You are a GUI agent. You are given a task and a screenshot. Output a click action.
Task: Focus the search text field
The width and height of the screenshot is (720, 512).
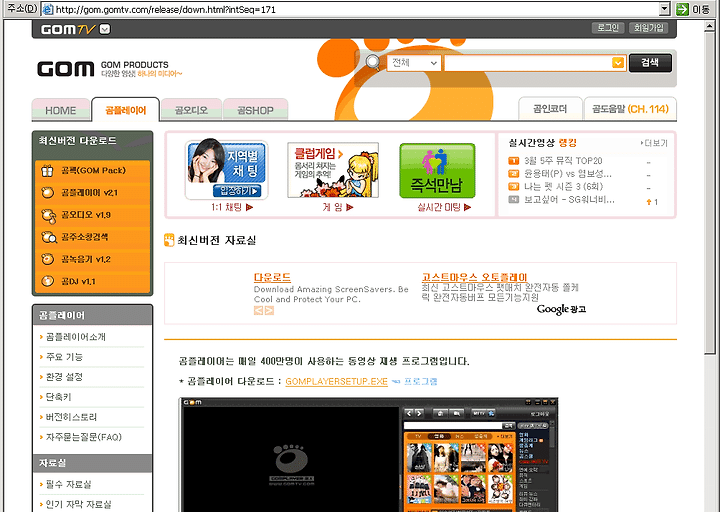(528, 63)
